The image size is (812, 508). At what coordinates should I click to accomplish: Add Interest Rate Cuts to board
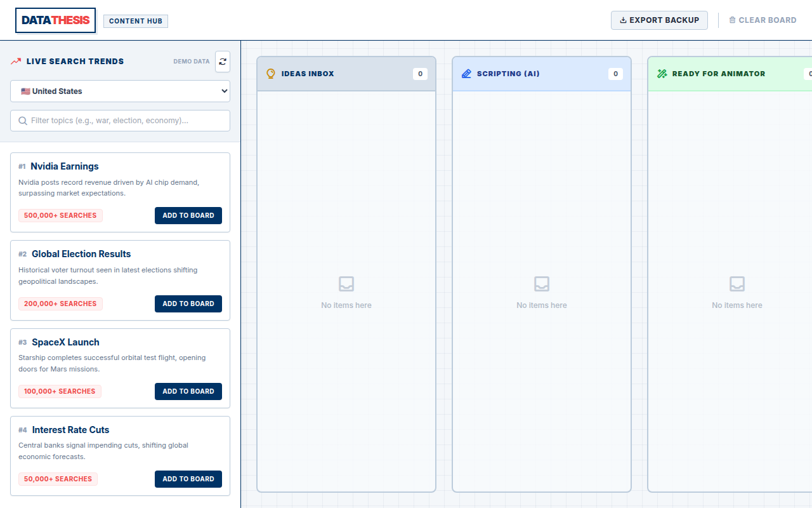(x=188, y=479)
